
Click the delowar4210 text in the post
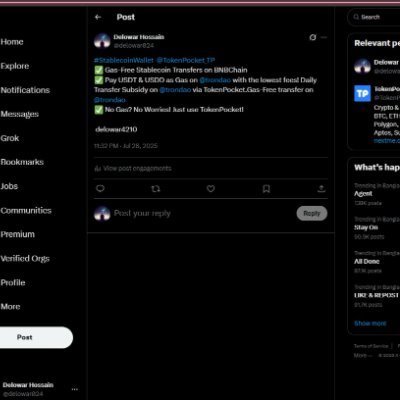pos(116,129)
